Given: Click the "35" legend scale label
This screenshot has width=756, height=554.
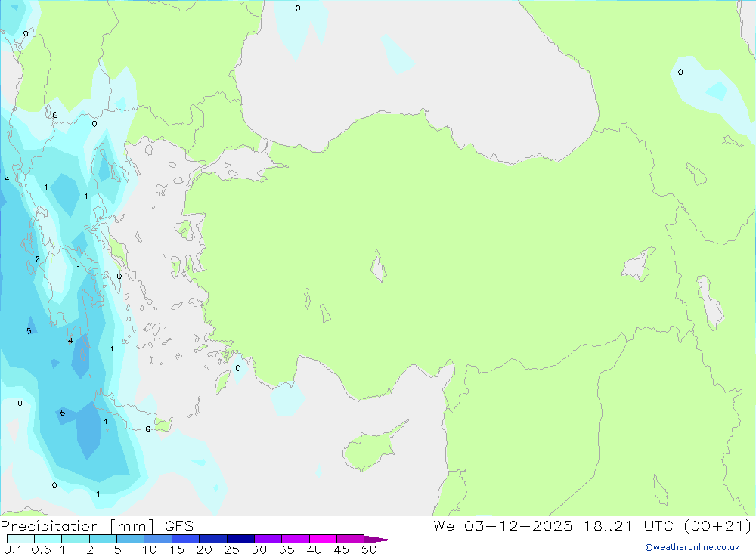Looking at the screenshot, I should 287,549.
